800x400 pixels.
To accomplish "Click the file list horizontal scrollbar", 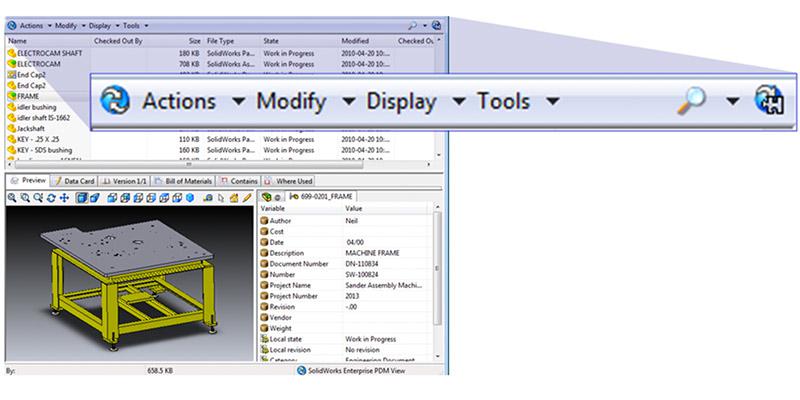I will 189,164.
